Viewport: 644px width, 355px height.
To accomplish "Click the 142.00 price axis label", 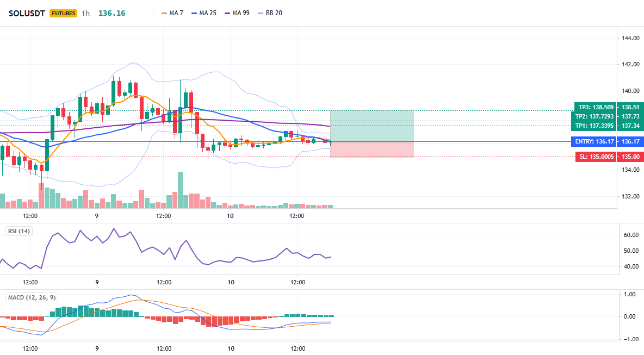I will point(630,65).
